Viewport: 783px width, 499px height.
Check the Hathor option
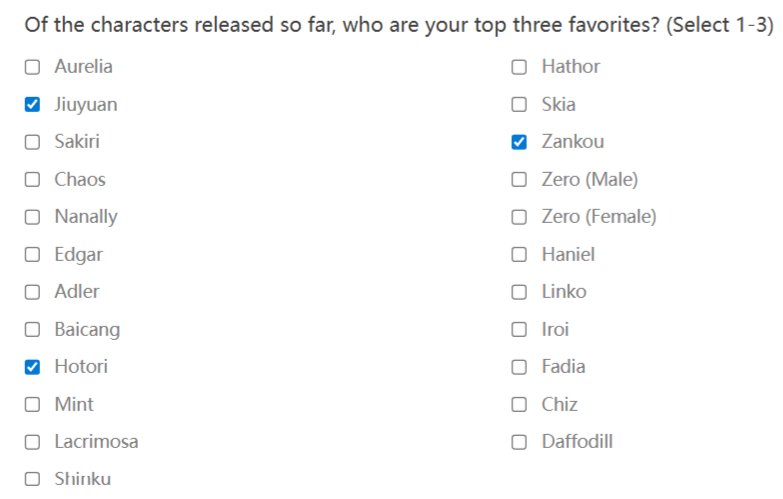coord(519,67)
